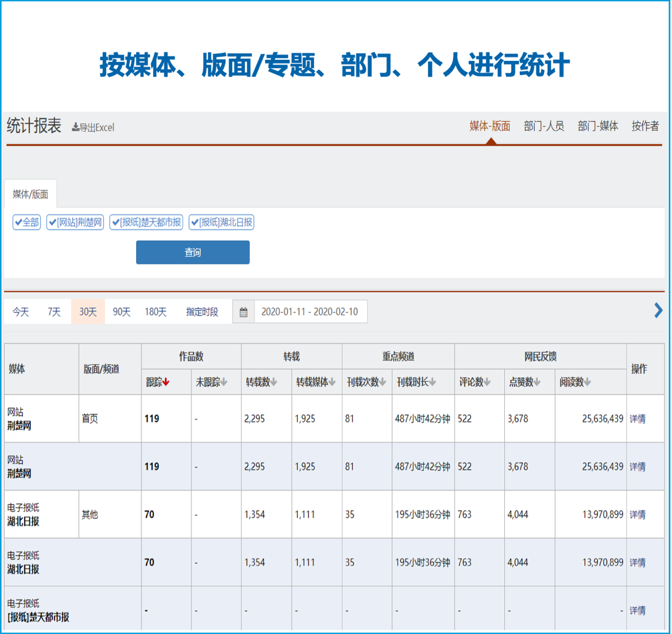Choose the 指定时段 custom range option
The image size is (672, 634).
(202, 312)
